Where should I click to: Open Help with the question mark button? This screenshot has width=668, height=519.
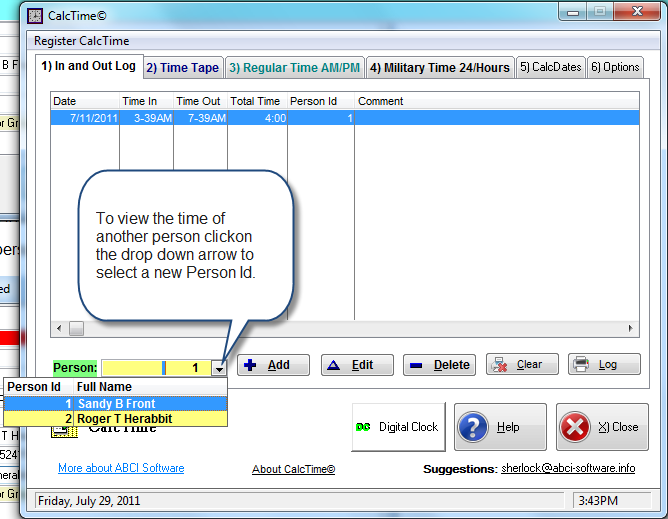[500, 427]
